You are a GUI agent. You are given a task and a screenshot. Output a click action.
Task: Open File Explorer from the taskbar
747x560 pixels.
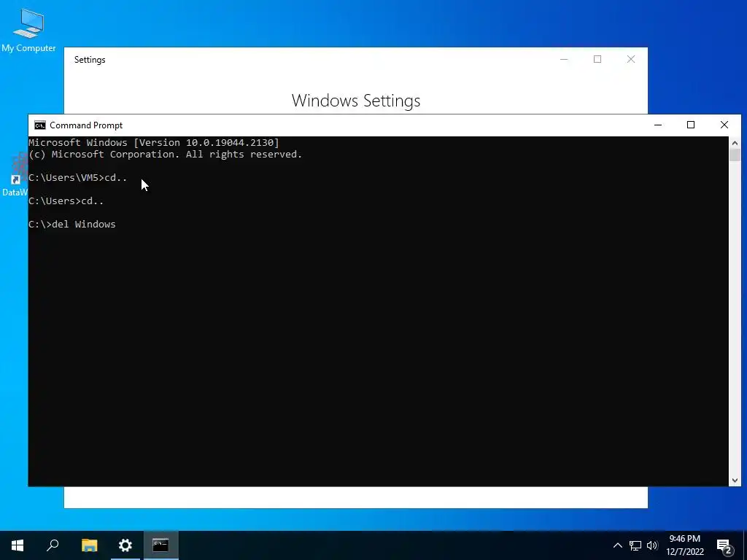[x=89, y=545]
